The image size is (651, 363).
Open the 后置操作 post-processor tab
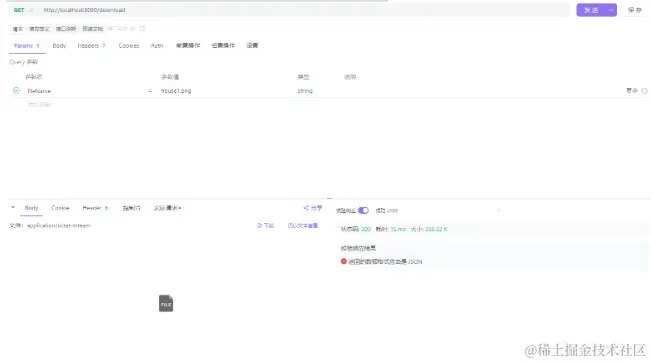pos(223,46)
